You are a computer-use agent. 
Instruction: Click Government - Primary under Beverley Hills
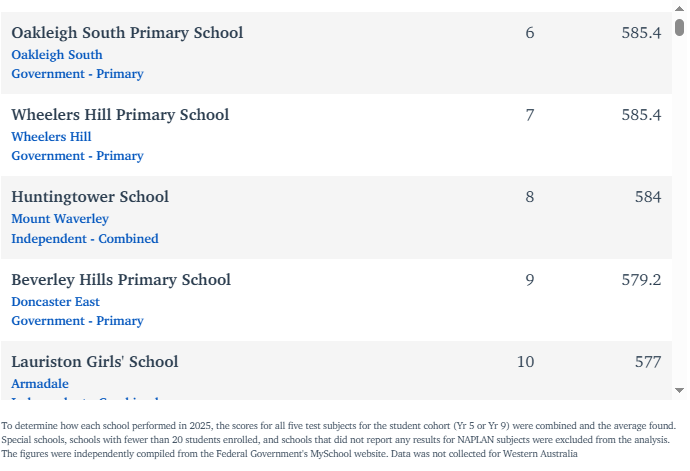[77, 321]
